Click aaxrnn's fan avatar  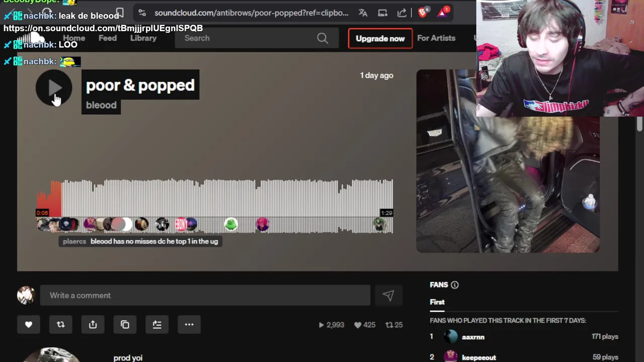click(451, 337)
